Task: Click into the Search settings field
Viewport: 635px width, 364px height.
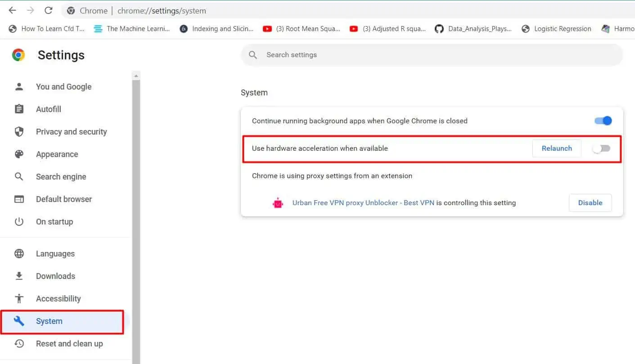Action: click(x=432, y=55)
